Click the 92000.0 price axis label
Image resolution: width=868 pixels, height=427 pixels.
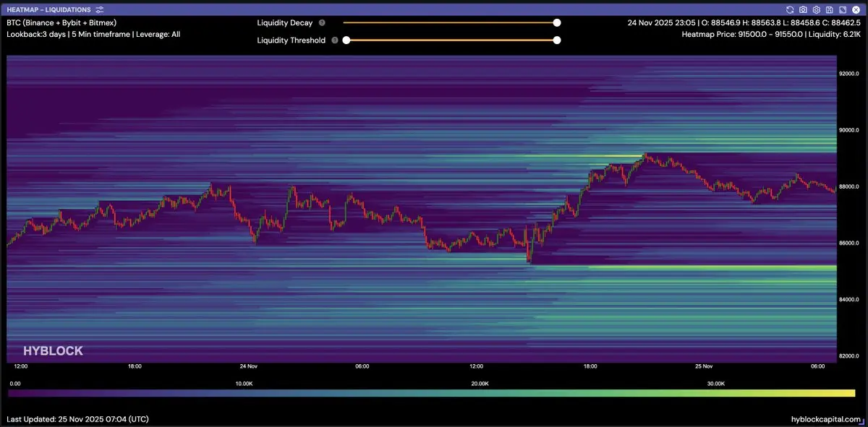(x=848, y=74)
